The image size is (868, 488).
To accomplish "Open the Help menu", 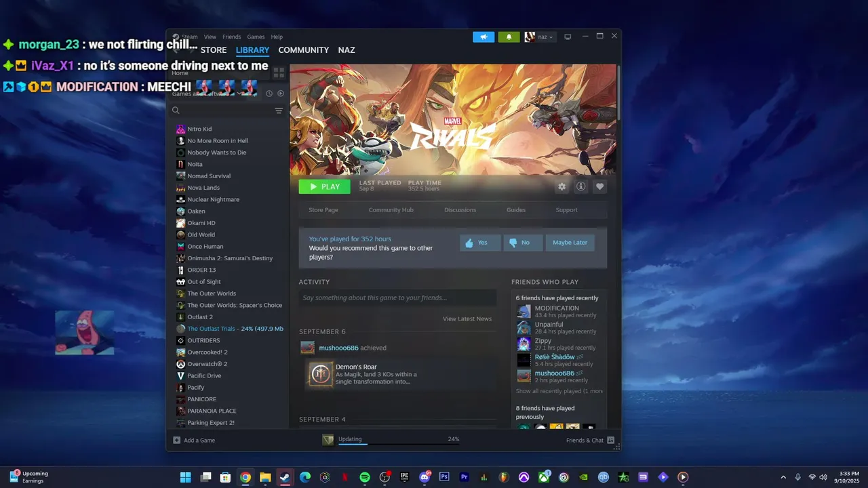I will 277,37.
